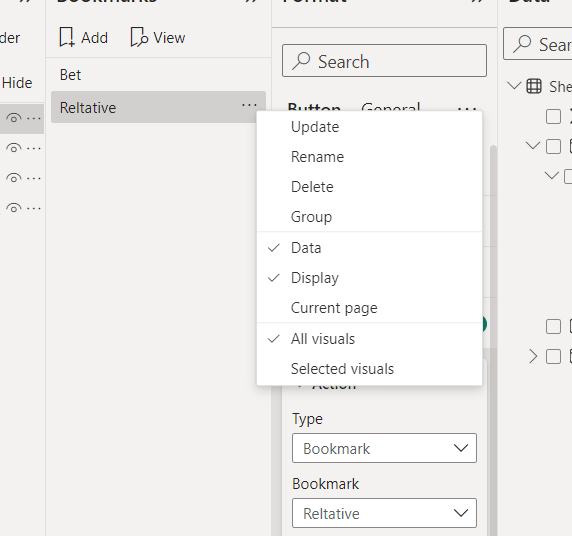Open the Type dropdown showing Bookmark
Screen dimensions: 572x536
click(384, 448)
